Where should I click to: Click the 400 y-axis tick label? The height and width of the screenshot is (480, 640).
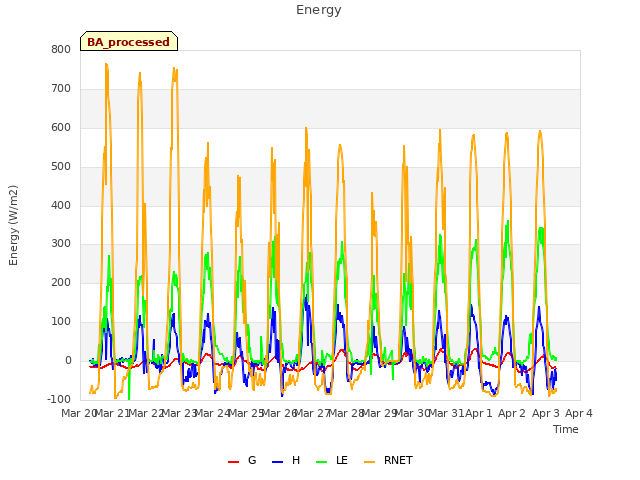click(61, 205)
